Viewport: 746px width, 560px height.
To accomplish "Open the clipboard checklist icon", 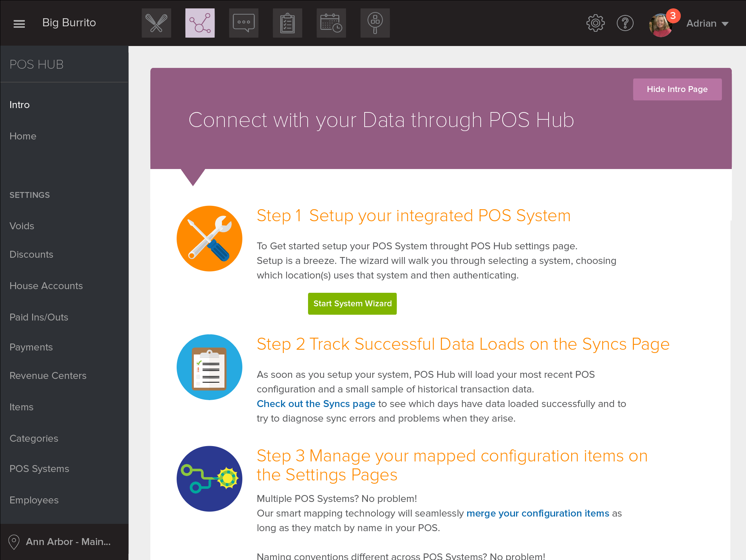I will [x=287, y=23].
